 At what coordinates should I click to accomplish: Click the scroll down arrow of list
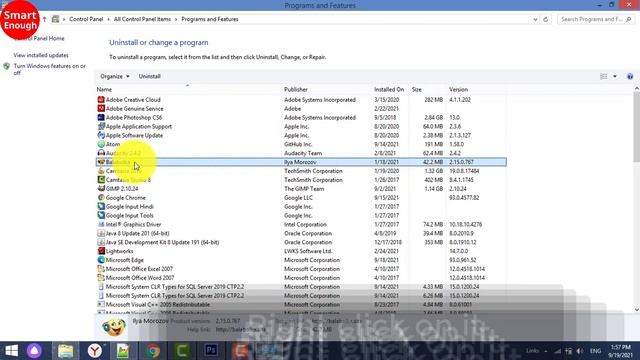636,309
